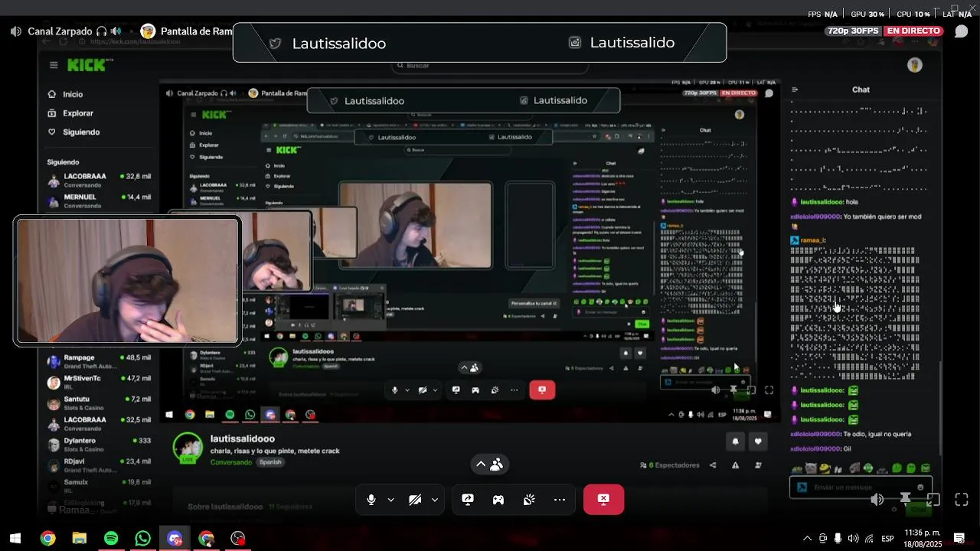Click the Windows Start button

(15, 539)
